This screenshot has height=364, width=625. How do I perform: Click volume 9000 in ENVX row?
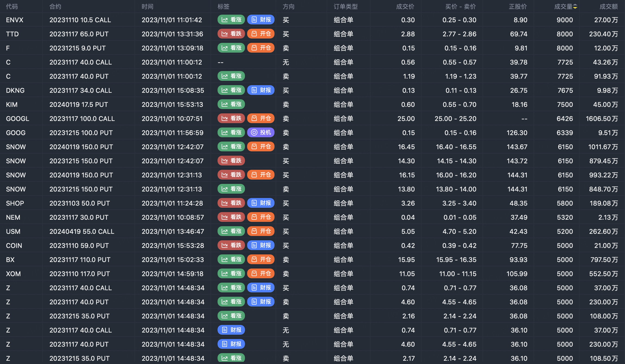pyautogui.click(x=565, y=20)
